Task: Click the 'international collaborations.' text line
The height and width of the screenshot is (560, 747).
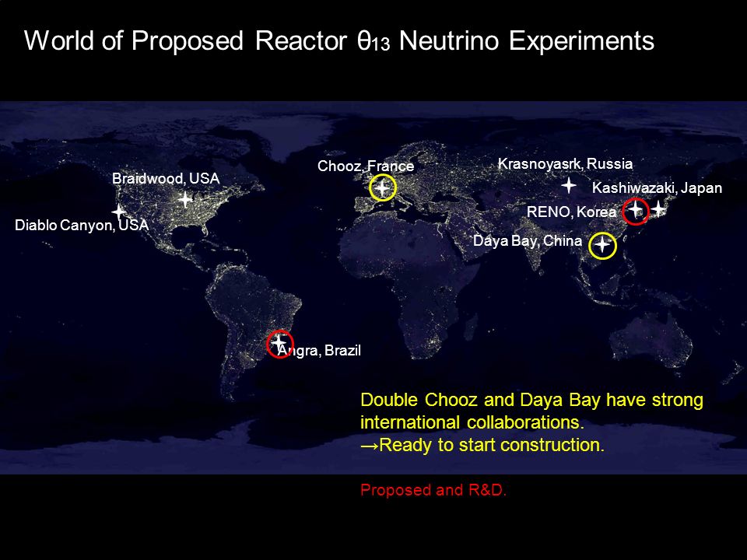Action: point(472,422)
